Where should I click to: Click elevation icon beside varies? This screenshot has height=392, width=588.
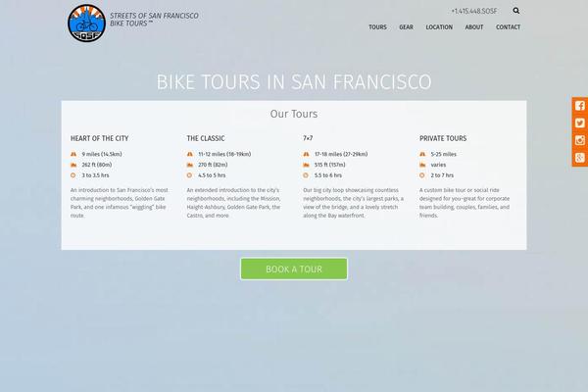coord(422,165)
